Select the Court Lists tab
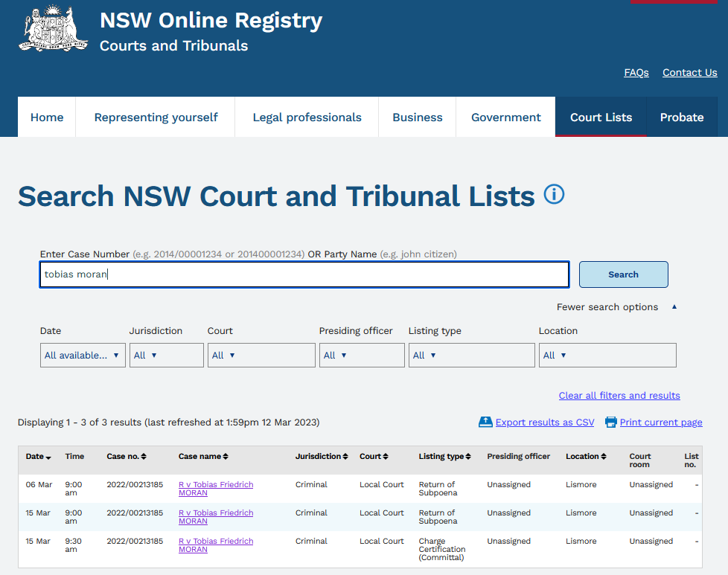This screenshot has height=575, width=728. click(x=601, y=117)
